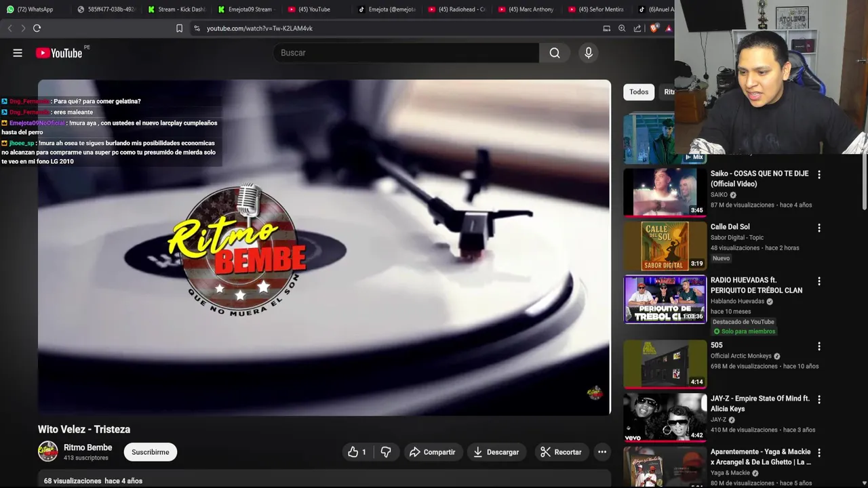The height and width of the screenshot is (488, 868).
Task: Click the Suscribirme button
Action: pos(151,452)
